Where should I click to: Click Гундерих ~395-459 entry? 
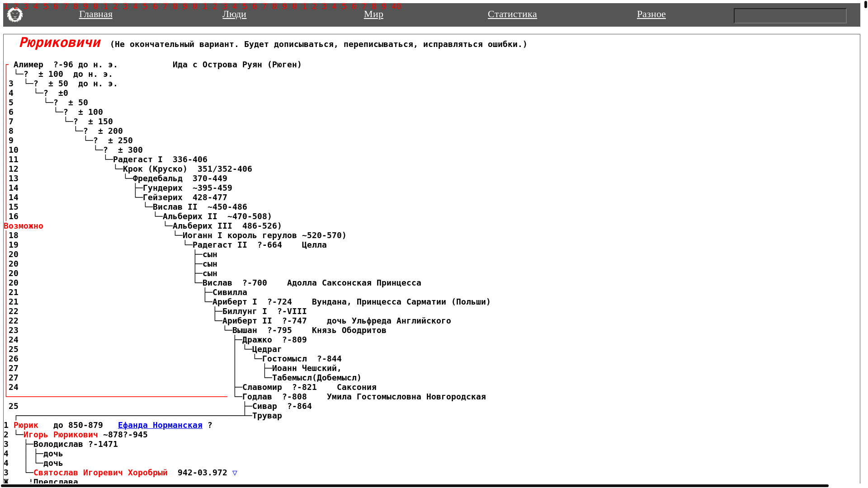(188, 188)
